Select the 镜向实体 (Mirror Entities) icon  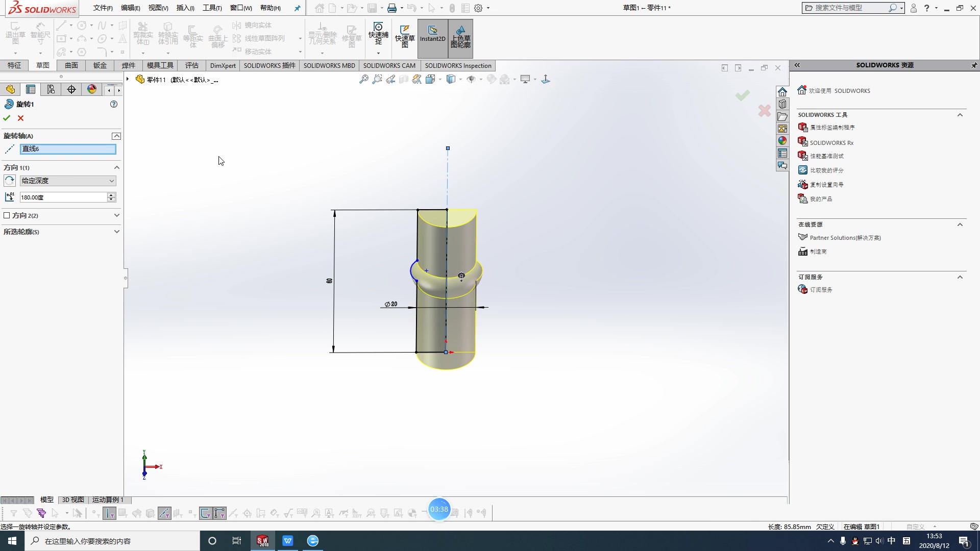[236, 24]
